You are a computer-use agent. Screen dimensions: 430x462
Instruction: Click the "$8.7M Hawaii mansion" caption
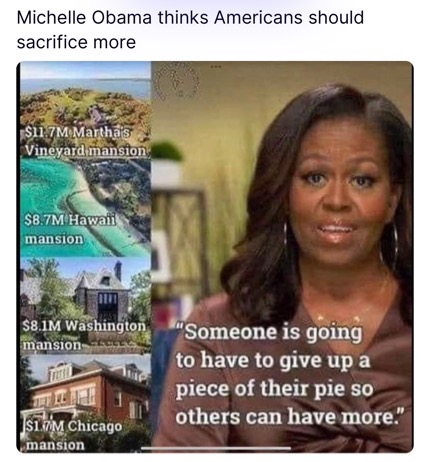(71, 229)
